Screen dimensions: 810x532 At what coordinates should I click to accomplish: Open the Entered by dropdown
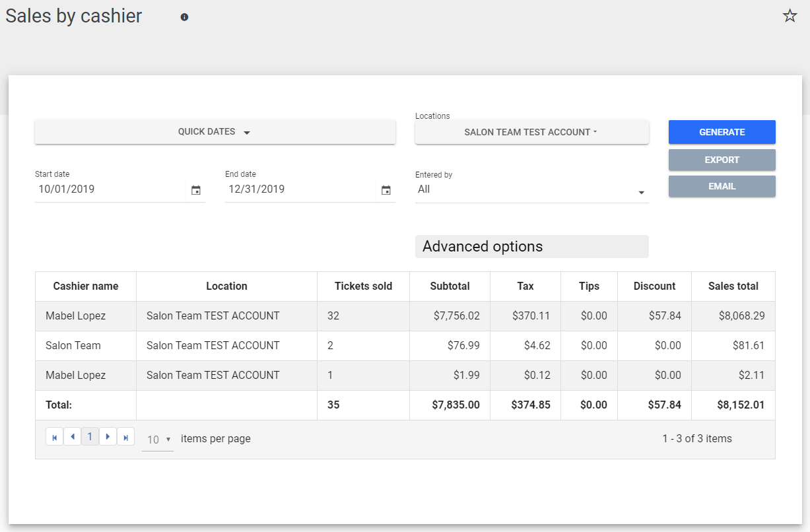click(531, 190)
